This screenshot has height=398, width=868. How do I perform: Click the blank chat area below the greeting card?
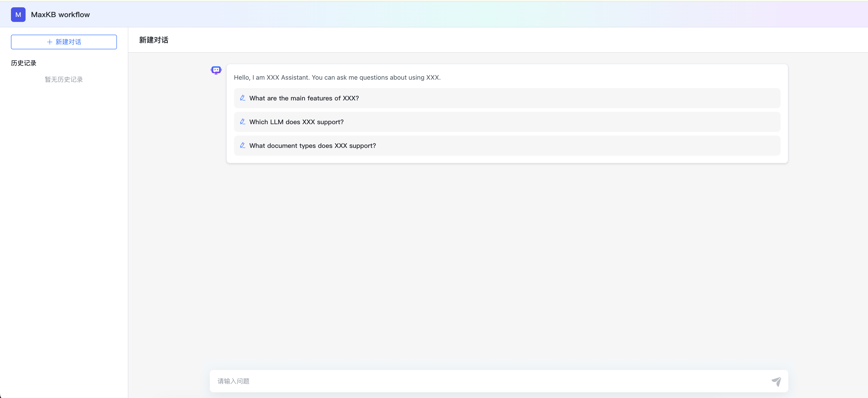click(x=499, y=263)
